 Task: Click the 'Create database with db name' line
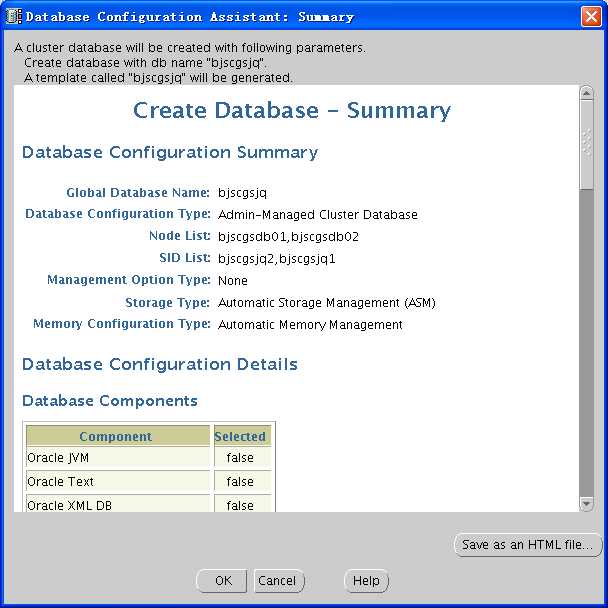point(145,63)
